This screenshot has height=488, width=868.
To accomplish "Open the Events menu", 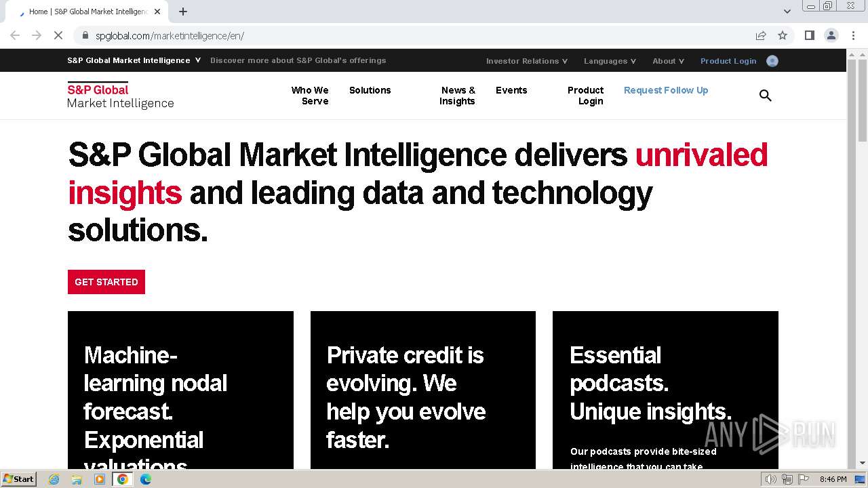I will [511, 90].
